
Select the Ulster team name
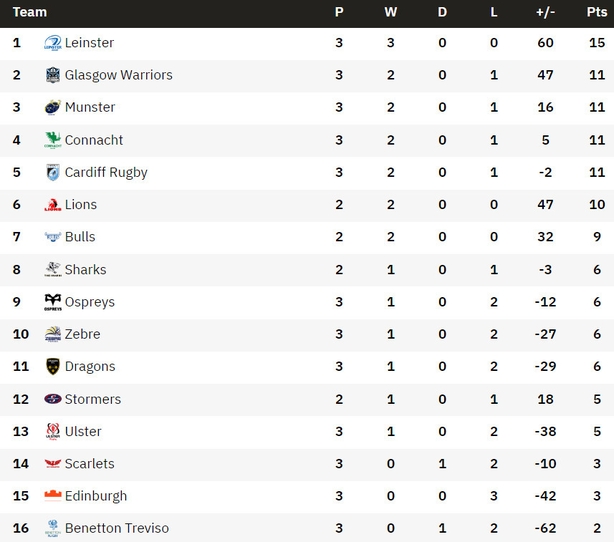click(x=83, y=431)
